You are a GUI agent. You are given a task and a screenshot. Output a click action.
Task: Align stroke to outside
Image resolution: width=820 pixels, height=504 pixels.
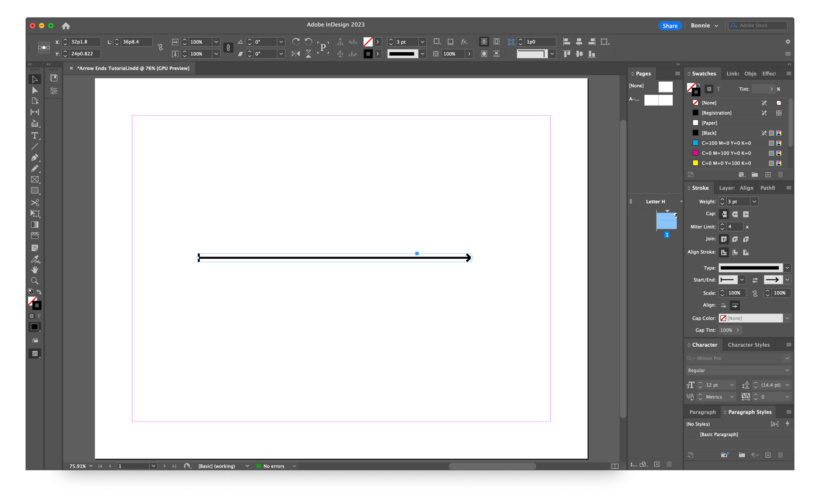click(x=746, y=252)
